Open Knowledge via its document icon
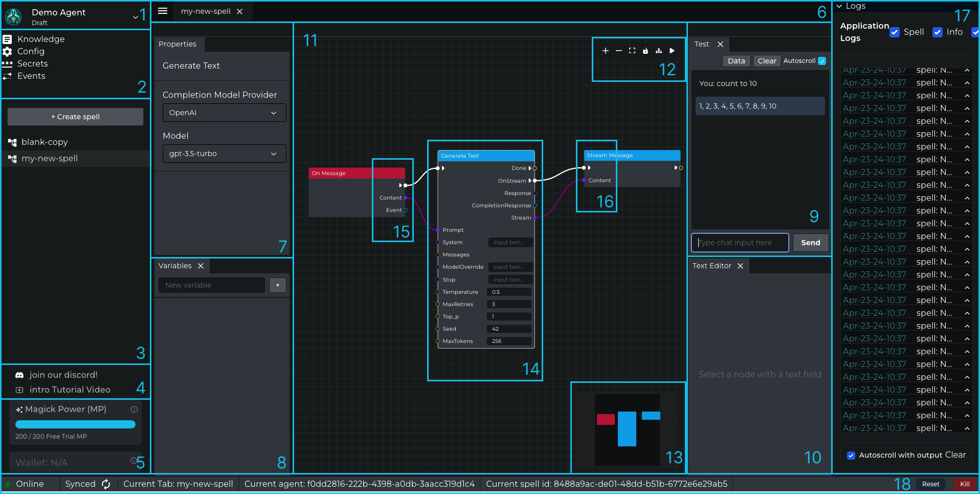Image resolution: width=980 pixels, height=495 pixels. [7, 39]
